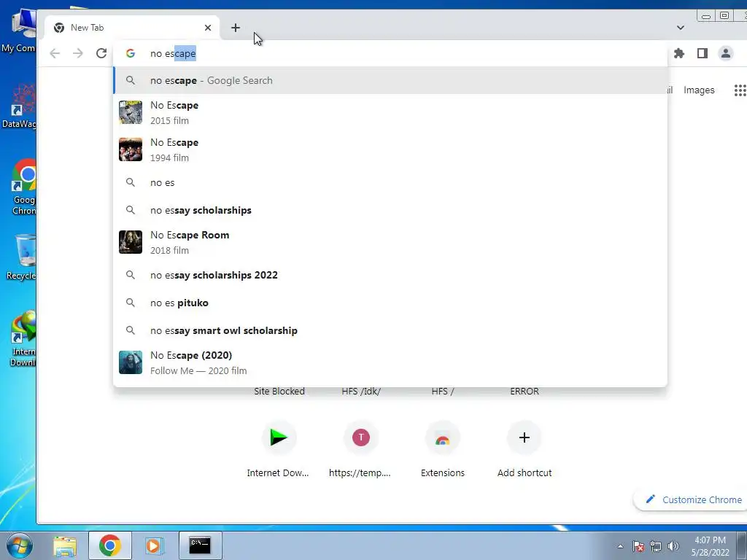747x560 pixels.
Task: Select 'no essay scholarships 2022' suggestion
Action: coord(390,275)
